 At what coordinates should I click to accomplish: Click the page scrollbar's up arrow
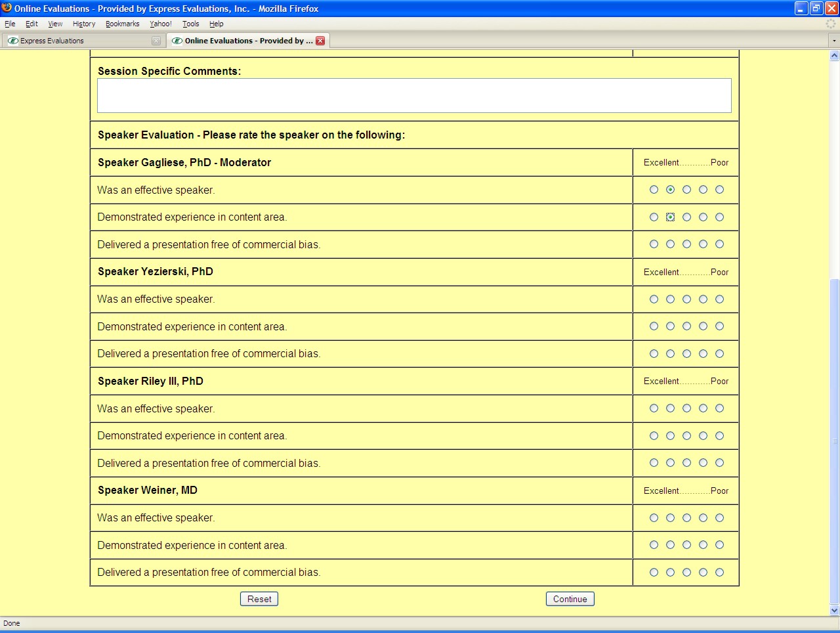(x=835, y=56)
